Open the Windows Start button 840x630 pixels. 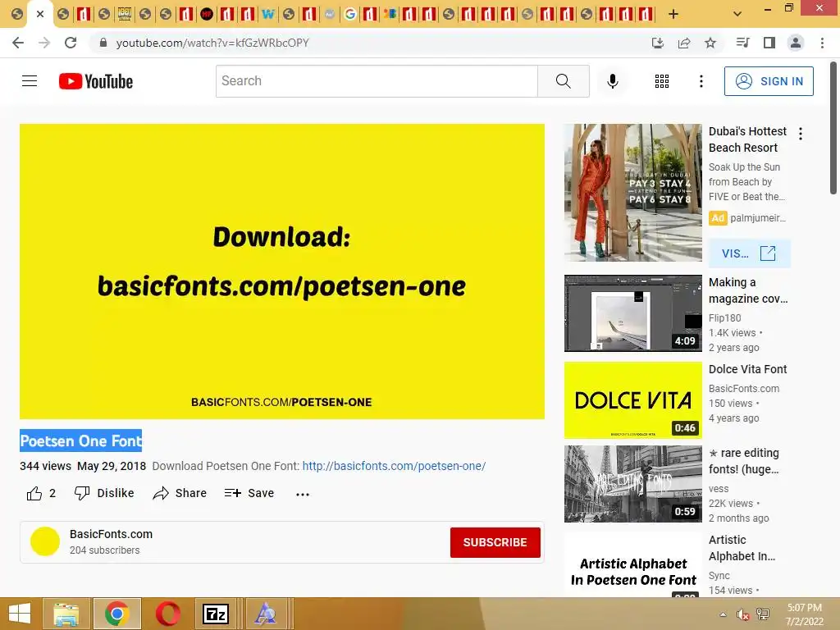20,614
